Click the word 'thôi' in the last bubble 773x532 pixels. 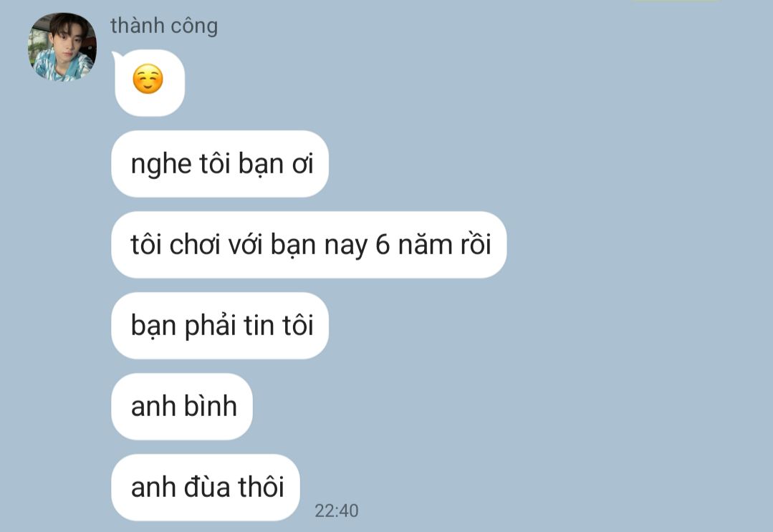pos(261,487)
